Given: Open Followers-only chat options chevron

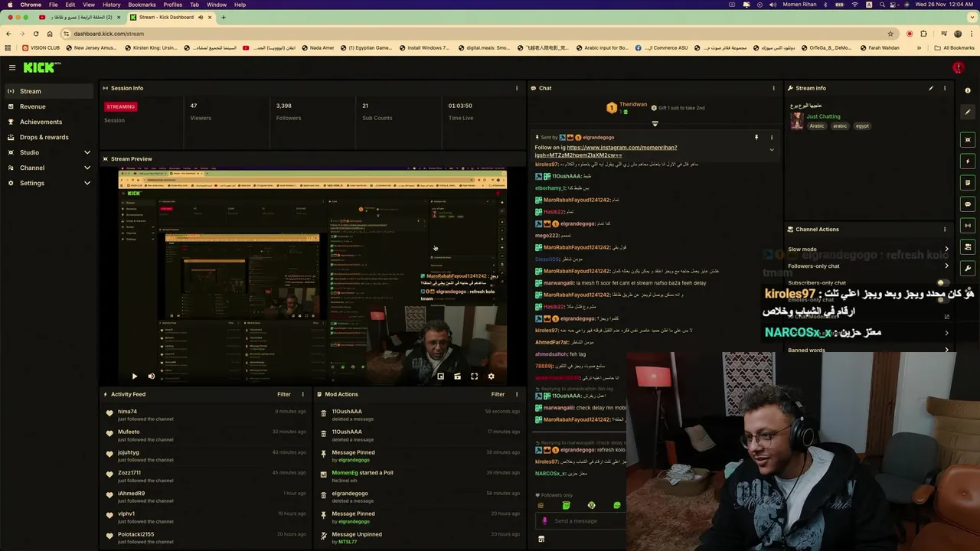Looking at the screenshot, I should (x=946, y=266).
